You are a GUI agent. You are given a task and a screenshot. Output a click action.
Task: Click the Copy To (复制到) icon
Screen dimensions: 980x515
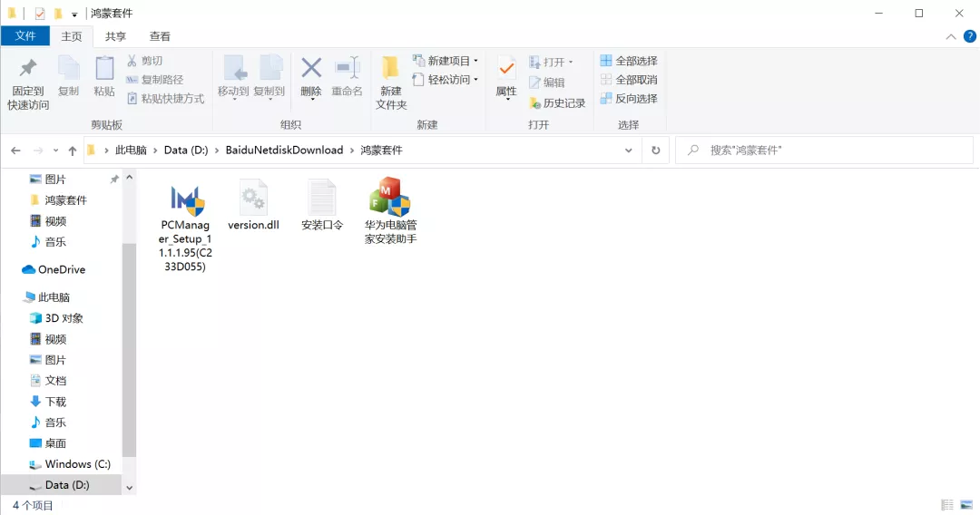[x=269, y=69]
